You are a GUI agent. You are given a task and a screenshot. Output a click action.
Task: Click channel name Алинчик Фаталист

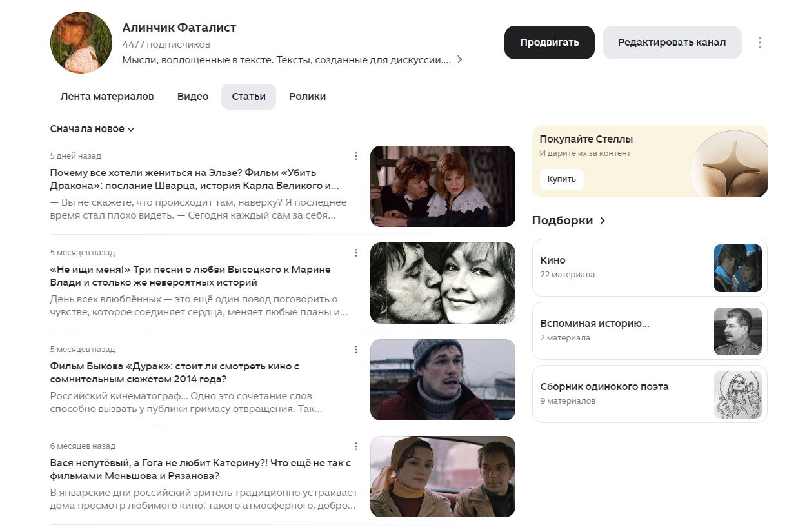coord(179,28)
